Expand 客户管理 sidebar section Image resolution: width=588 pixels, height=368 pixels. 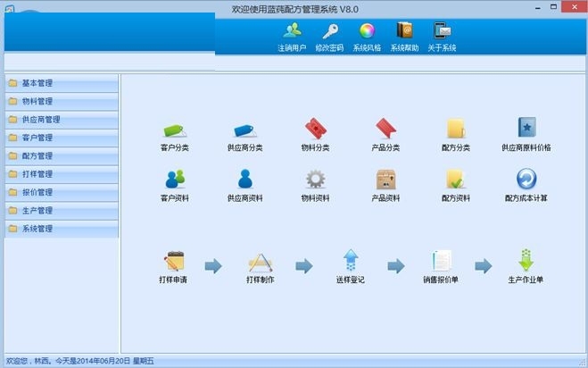tap(62, 138)
